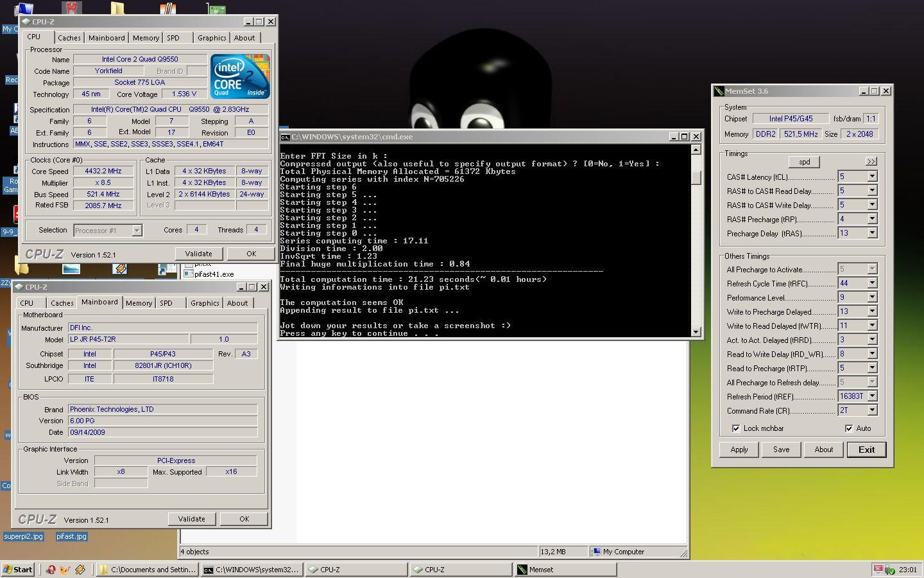Viewport: 924px width, 578px height.
Task: Toggle the Auto checkbox in MemSet
Action: [x=849, y=428]
